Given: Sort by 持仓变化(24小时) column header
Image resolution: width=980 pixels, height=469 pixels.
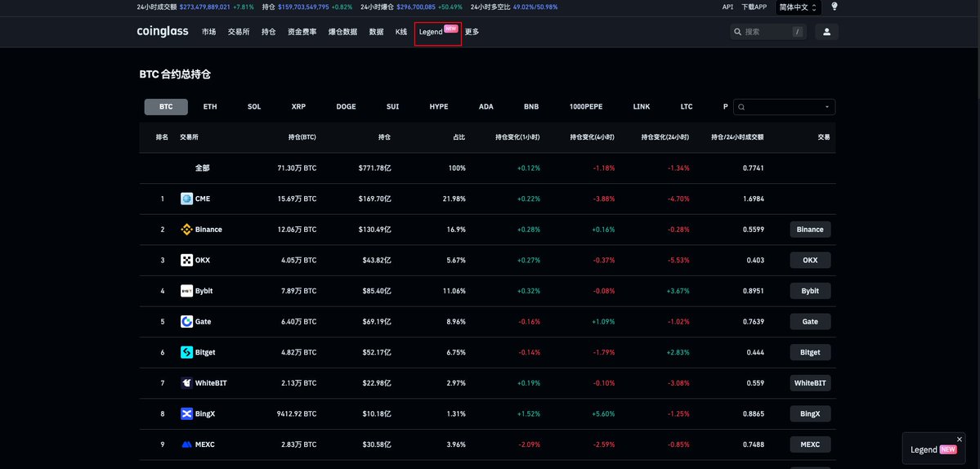Looking at the screenshot, I should pos(665,136).
